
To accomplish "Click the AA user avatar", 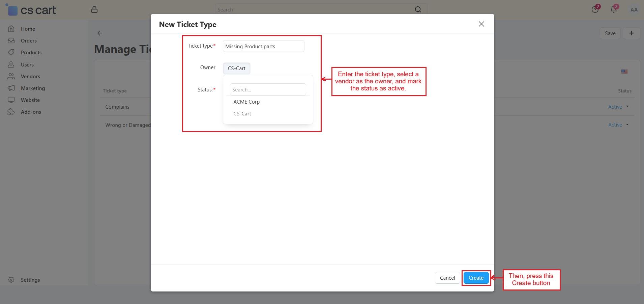I will [x=634, y=10].
